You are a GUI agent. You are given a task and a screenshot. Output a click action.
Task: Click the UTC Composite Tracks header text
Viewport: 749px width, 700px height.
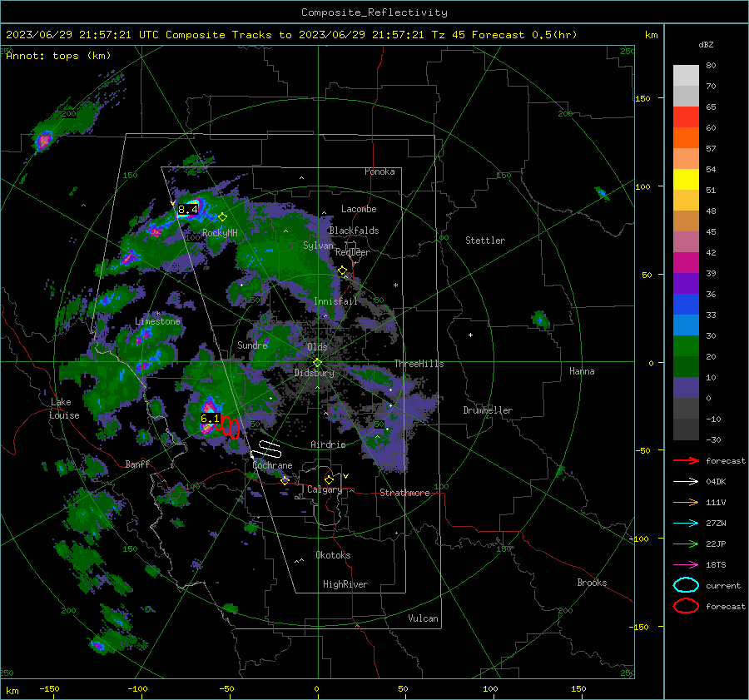[291, 35]
